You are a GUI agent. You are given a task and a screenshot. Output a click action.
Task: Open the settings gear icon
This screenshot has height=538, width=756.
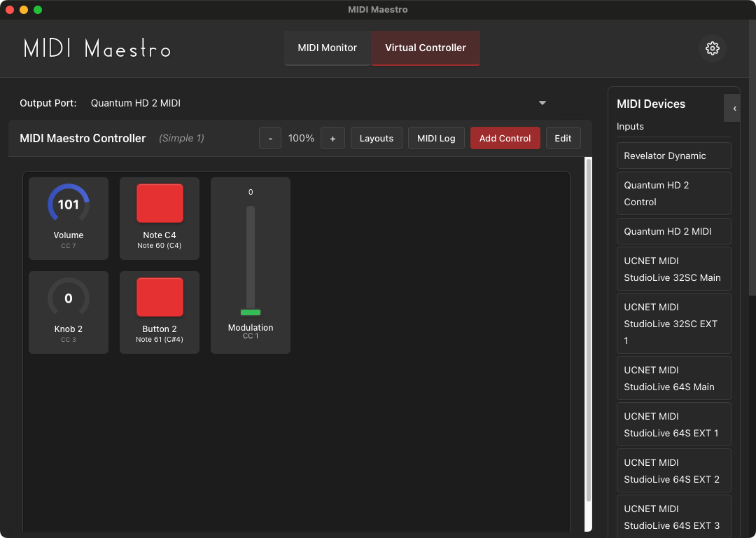(x=712, y=48)
